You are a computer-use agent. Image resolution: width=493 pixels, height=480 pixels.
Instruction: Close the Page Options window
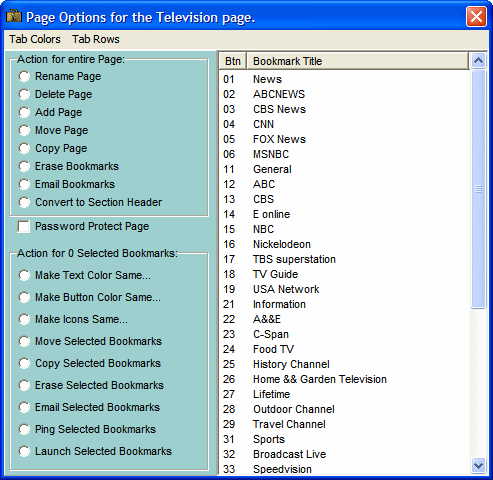pyautogui.click(x=476, y=16)
